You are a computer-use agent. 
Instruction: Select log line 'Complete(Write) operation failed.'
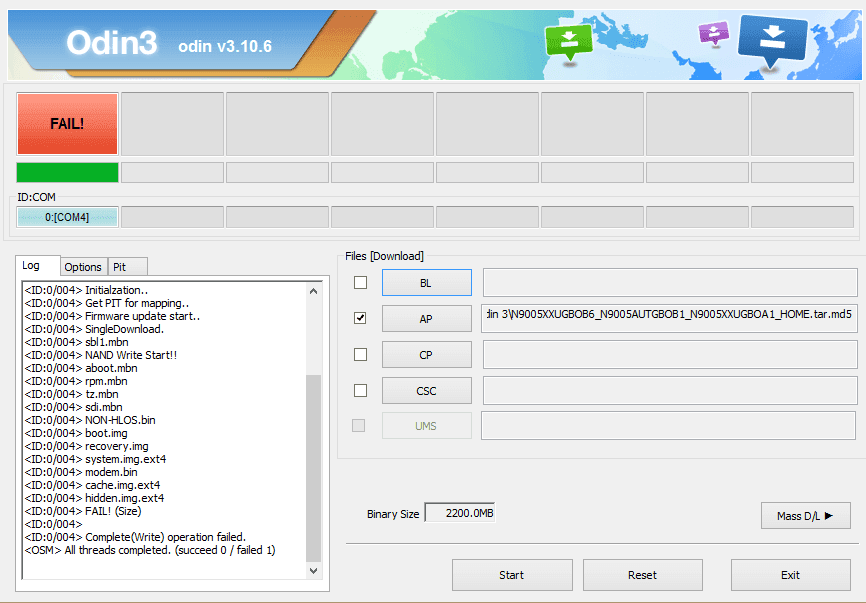click(135, 537)
